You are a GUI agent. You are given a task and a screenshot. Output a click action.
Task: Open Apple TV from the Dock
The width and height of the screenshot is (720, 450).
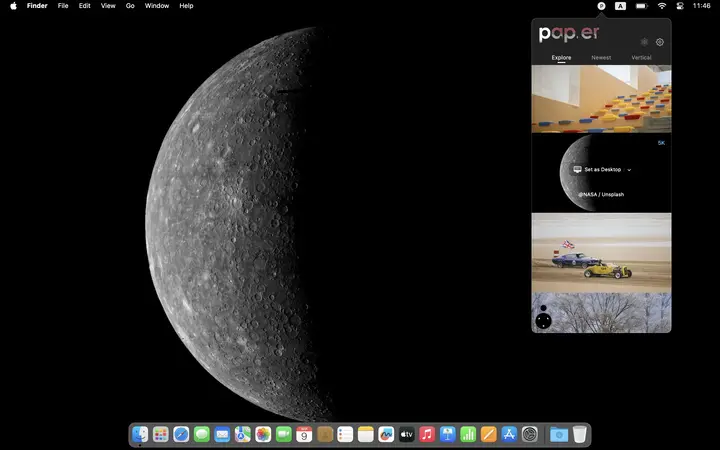click(406, 434)
